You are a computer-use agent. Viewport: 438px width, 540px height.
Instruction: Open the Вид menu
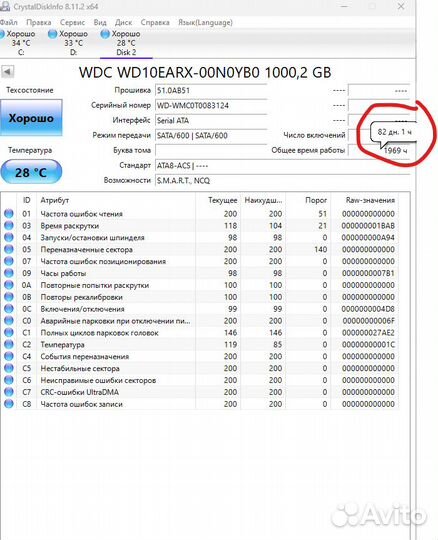100,22
